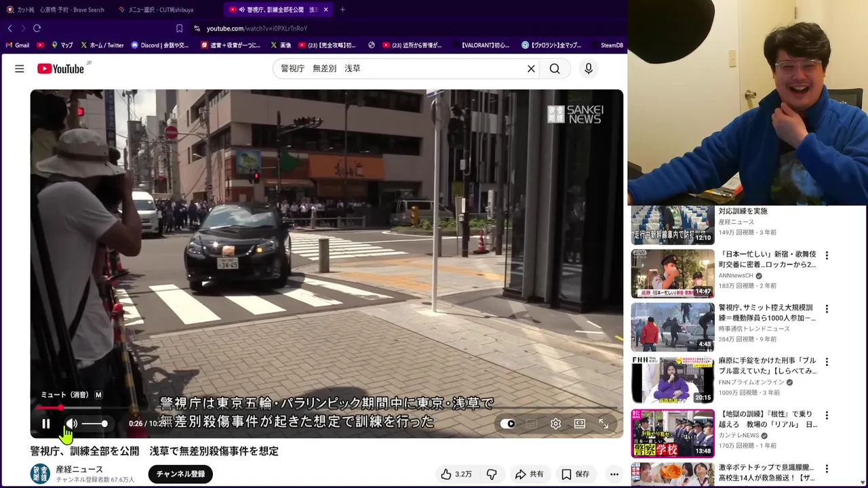Open options for 新宿・歌舞伎町 video

click(x=827, y=256)
